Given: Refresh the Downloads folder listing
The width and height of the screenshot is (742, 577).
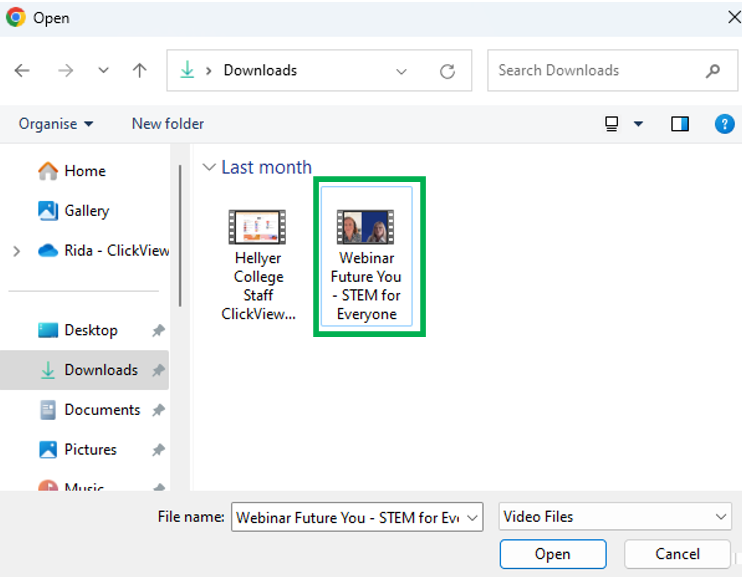Looking at the screenshot, I should point(447,71).
